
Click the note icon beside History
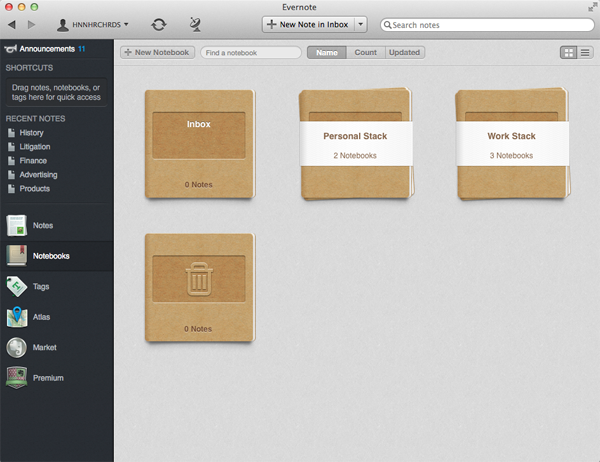(x=11, y=133)
